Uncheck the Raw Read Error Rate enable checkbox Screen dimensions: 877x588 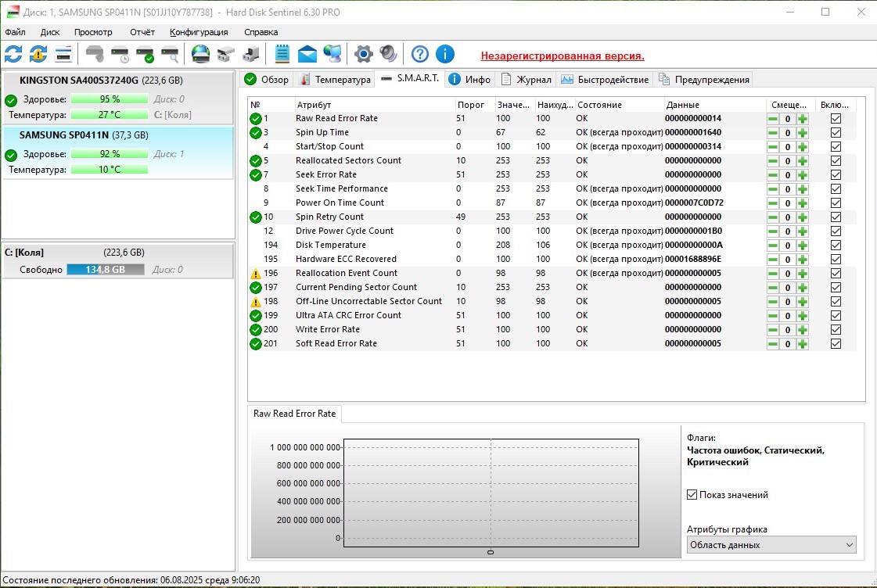pos(836,119)
